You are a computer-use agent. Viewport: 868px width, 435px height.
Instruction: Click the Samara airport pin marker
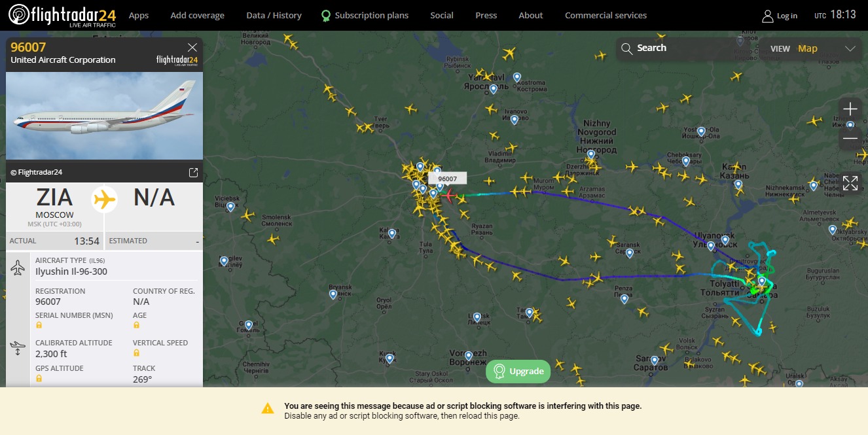pyautogui.click(x=762, y=281)
